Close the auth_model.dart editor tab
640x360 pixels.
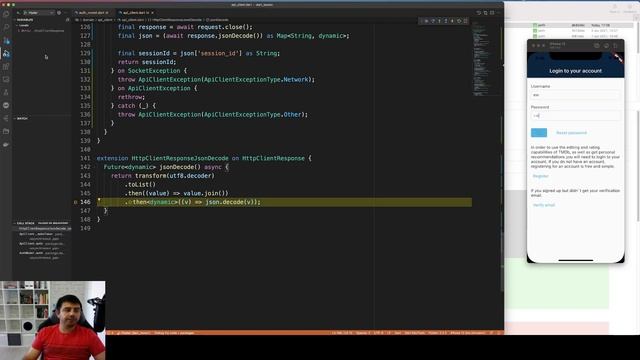click(x=107, y=13)
